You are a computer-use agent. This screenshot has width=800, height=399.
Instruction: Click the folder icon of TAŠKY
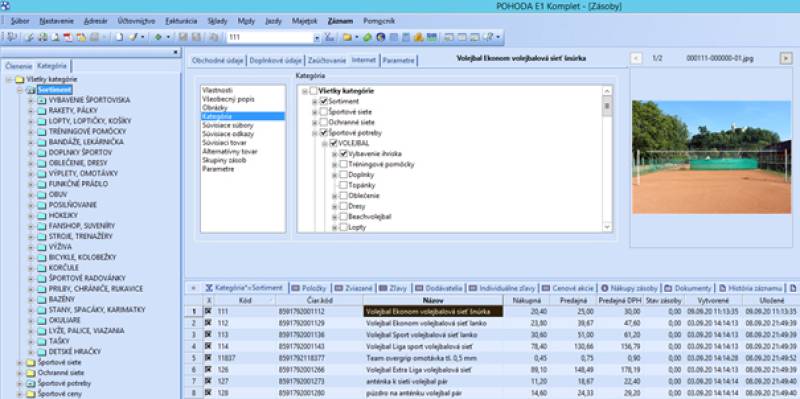tap(41, 341)
